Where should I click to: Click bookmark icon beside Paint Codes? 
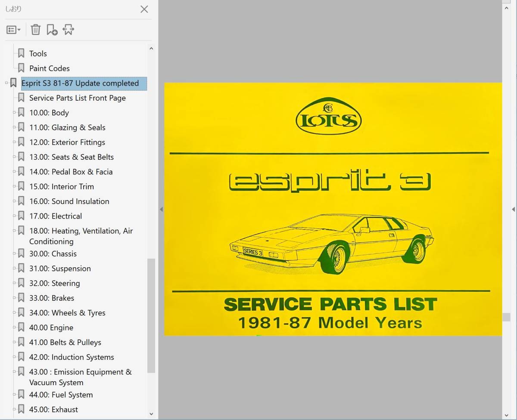[21, 68]
